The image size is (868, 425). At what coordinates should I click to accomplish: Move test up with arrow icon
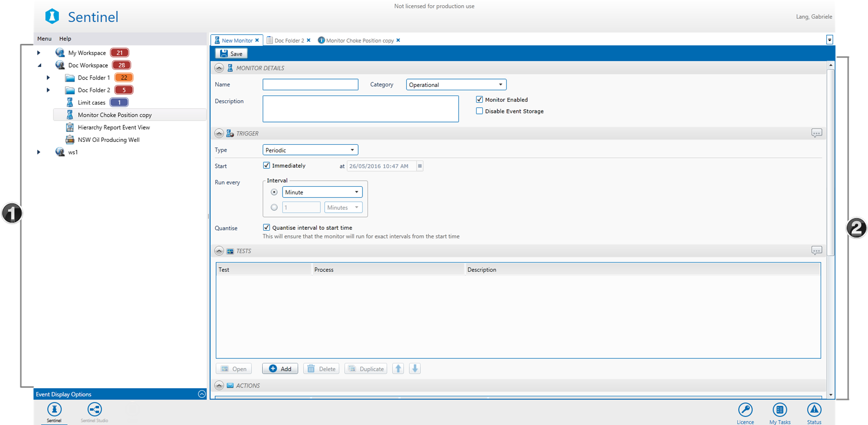pos(398,369)
